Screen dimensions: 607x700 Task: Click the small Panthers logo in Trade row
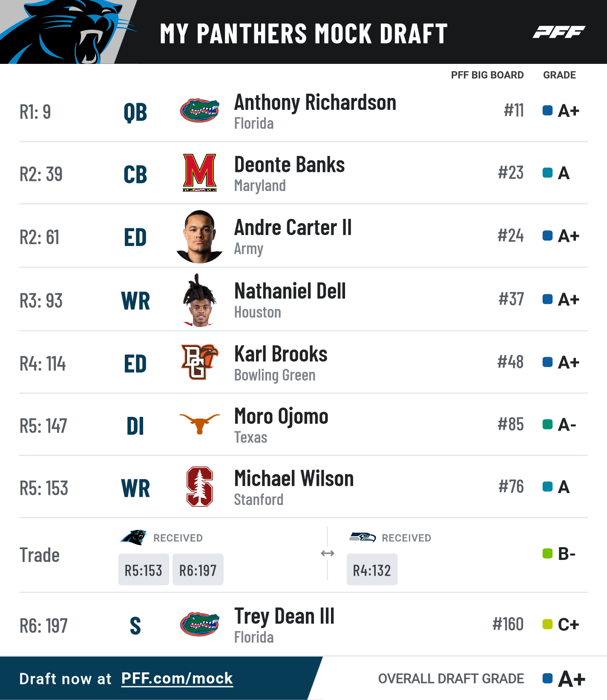(134, 537)
